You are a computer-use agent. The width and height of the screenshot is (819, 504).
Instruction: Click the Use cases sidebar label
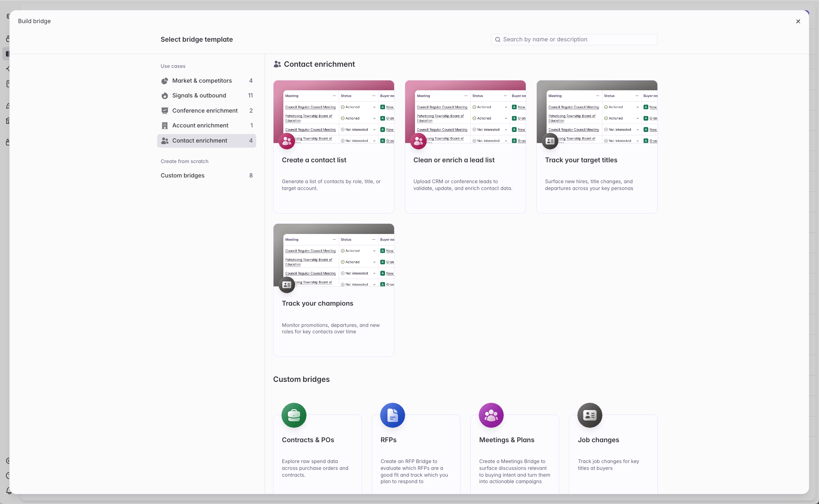(173, 66)
